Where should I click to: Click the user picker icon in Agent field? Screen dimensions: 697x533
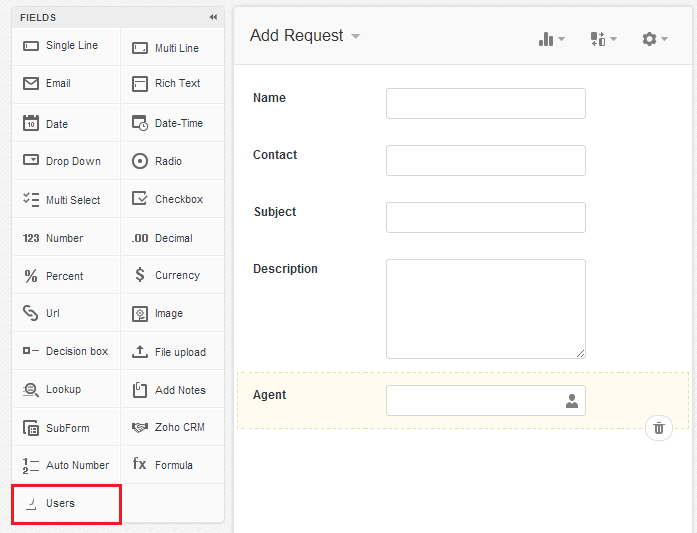572,401
